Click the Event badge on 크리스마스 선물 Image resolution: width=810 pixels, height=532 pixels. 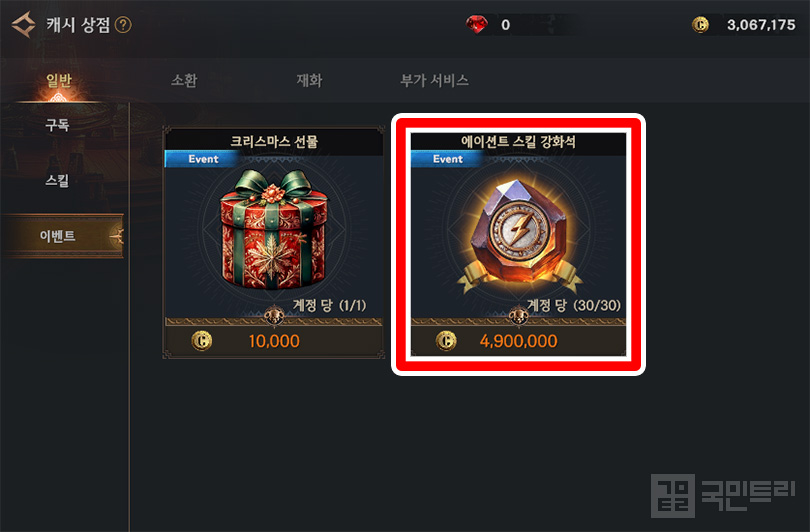[202, 159]
